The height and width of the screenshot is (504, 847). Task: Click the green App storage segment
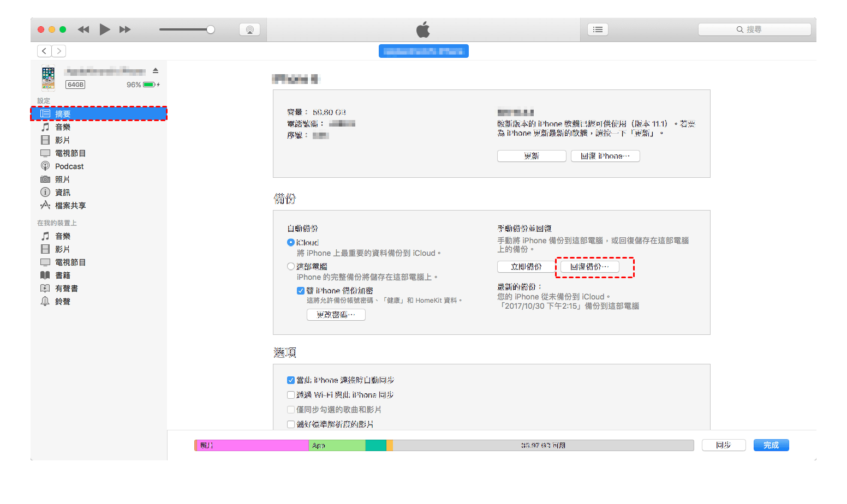(337, 446)
